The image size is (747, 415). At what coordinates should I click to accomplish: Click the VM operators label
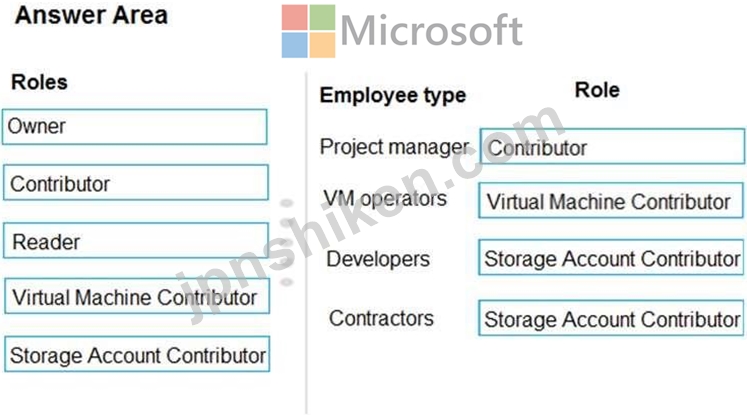coord(385,198)
